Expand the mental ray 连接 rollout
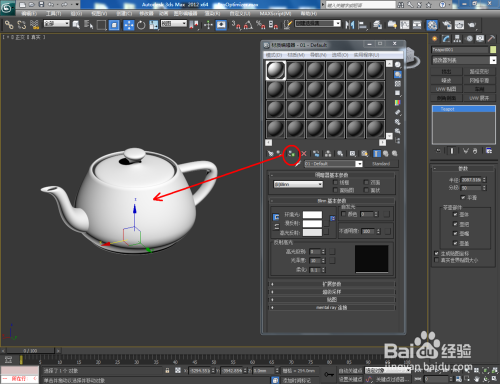 [332, 307]
